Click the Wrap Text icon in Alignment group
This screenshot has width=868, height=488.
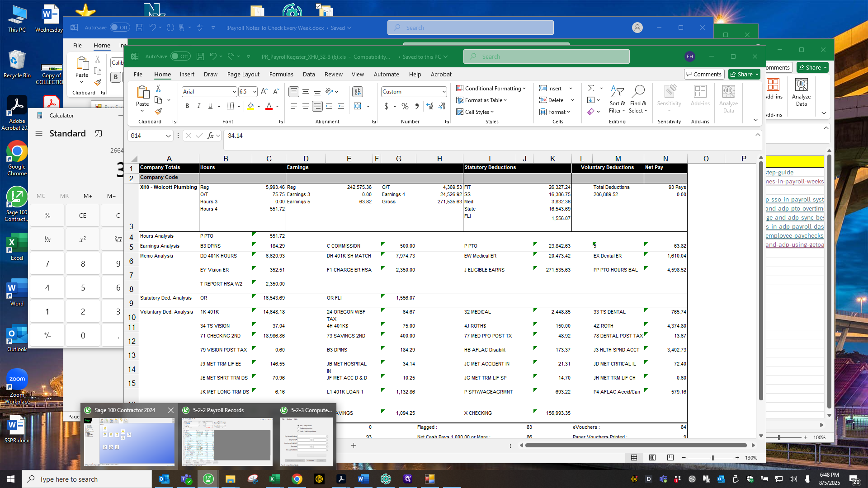click(358, 92)
